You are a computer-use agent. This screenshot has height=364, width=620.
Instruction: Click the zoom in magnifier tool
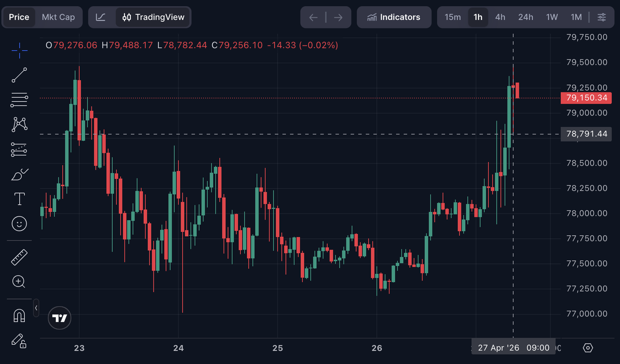point(19,282)
